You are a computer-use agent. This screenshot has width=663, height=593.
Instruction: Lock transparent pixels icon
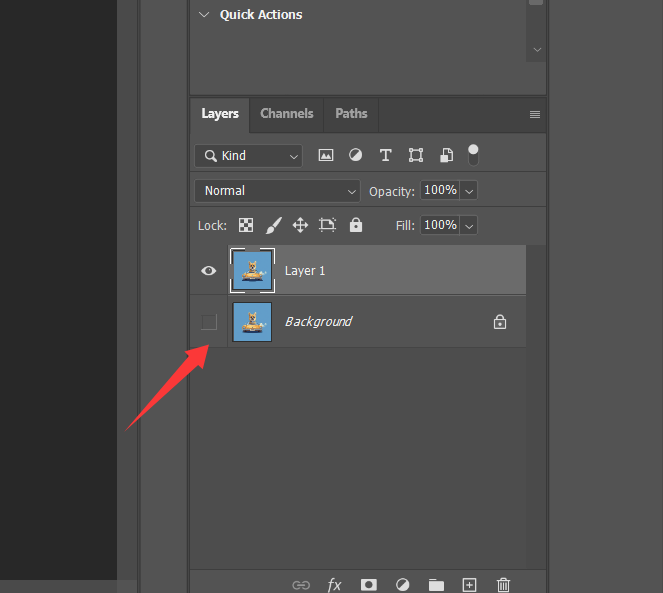point(246,225)
